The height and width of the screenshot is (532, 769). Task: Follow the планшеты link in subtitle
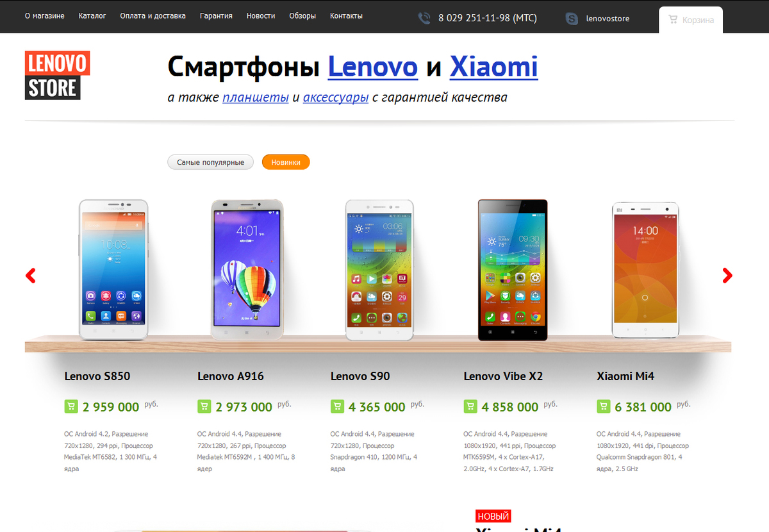click(x=256, y=97)
